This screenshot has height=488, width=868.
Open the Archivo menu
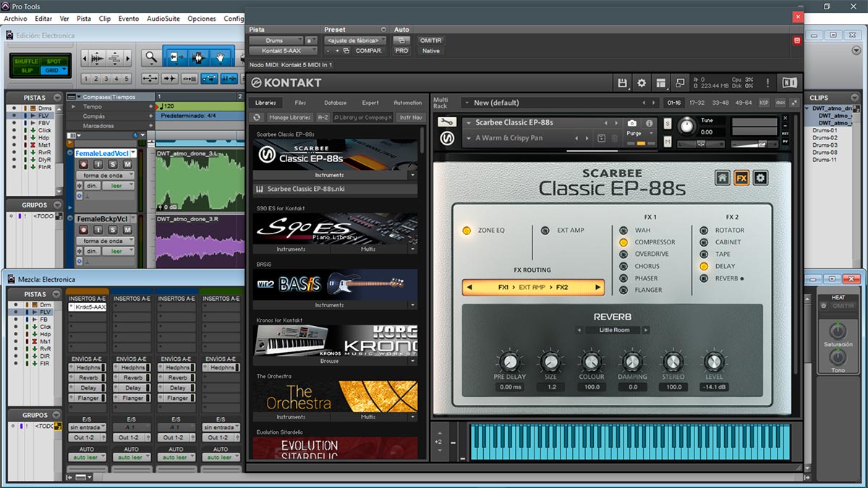pyautogui.click(x=15, y=18)
